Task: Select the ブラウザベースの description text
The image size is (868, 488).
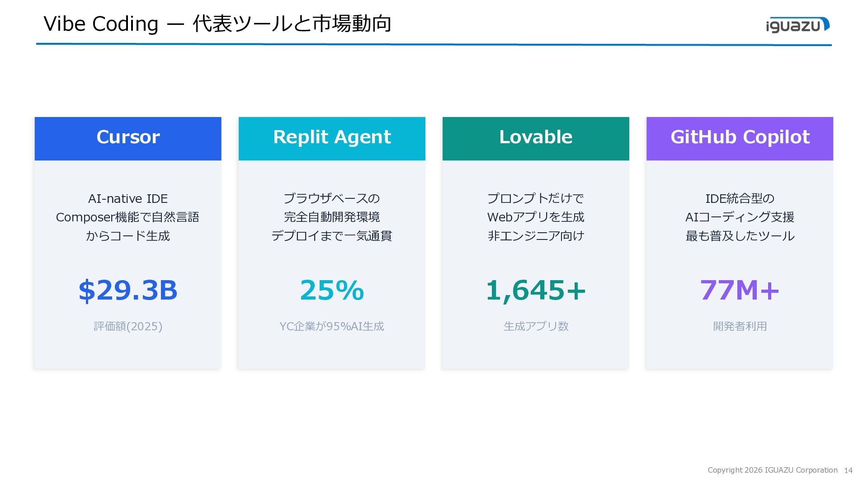Action: (x=332, y=217)
